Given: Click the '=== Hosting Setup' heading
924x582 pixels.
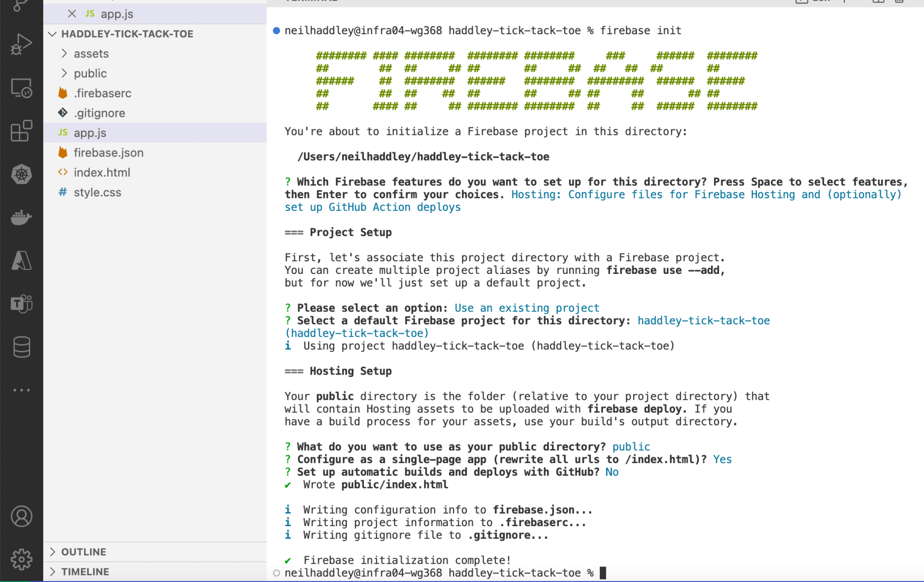Looking at the screenshot, I should tap(338, 371).
